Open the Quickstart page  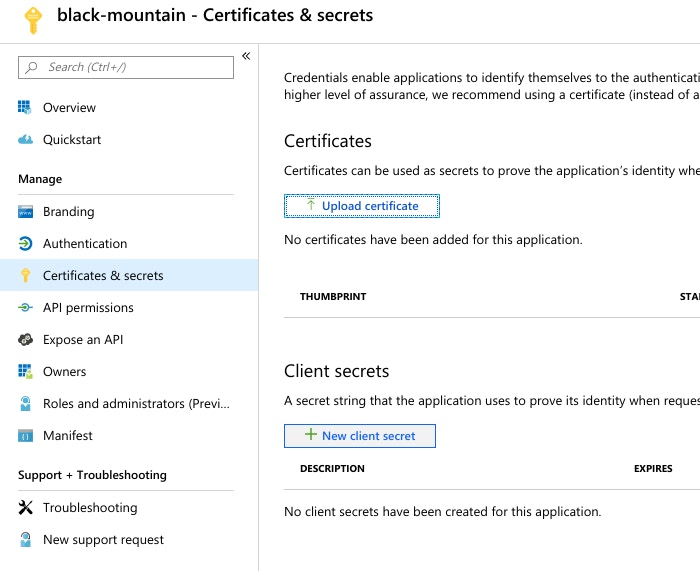coord(72,140)
